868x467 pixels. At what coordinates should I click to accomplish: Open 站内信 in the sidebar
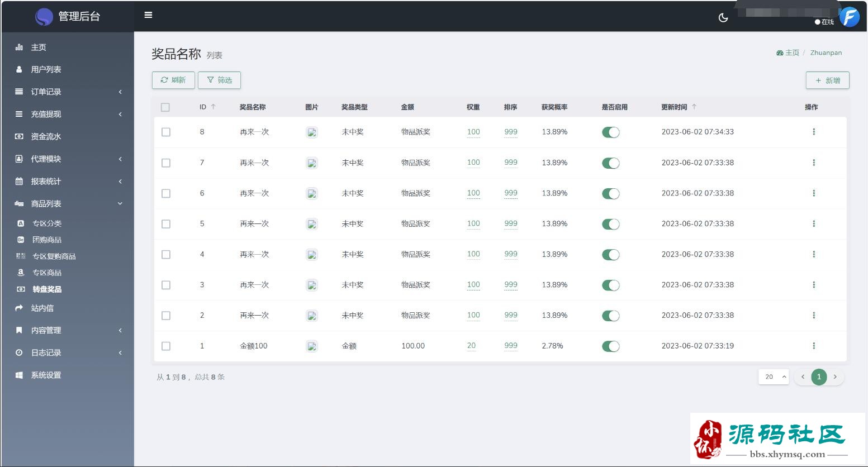point(68,308)
